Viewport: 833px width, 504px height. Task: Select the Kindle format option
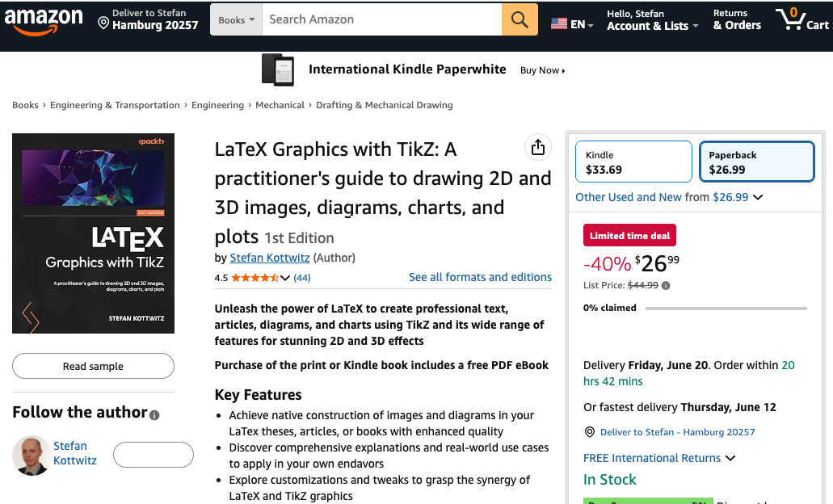(x=633, y=162)
